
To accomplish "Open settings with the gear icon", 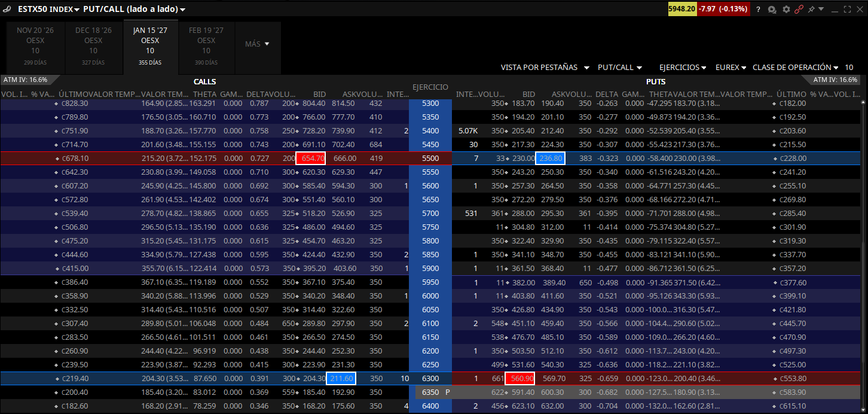I will [x=786, y=10].
